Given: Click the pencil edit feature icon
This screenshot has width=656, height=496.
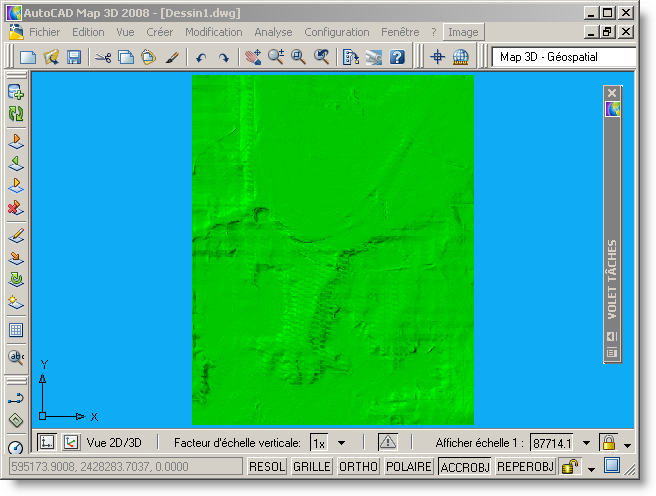Looking at the screenshot, I should (x=16, y=236).
